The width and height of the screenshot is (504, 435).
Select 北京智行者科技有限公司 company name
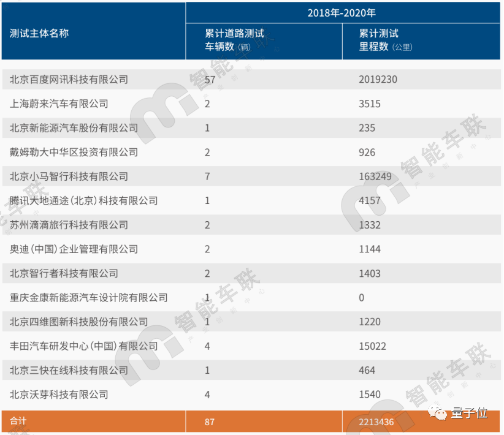[64, 273]
